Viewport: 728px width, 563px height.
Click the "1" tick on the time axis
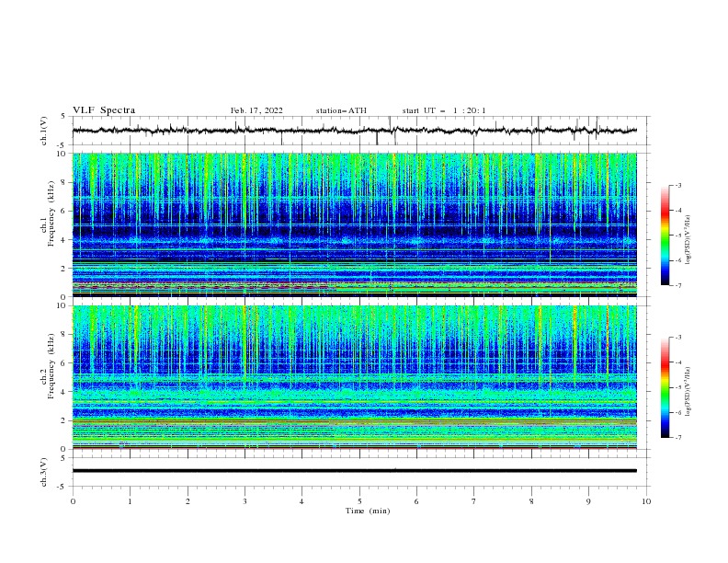tap(130, 501)
